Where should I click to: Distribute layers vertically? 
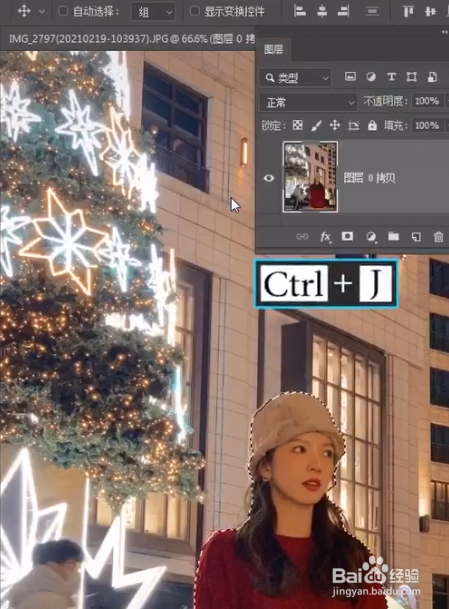click(372, 11)
